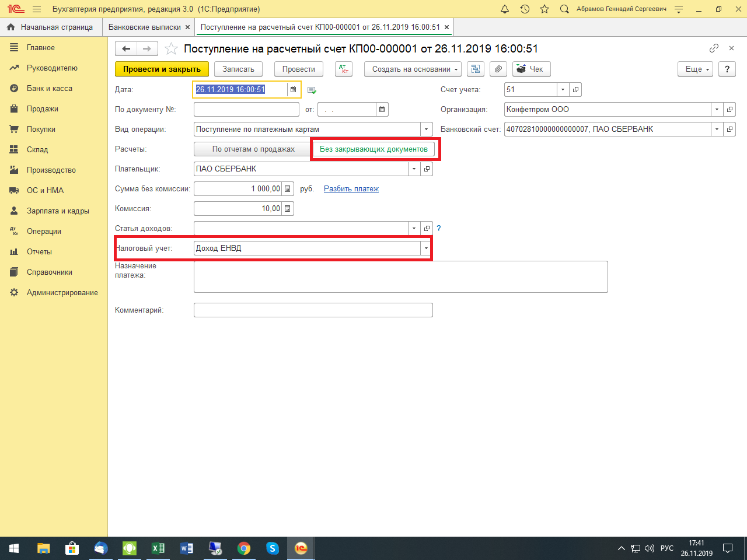Select 'Без закрывающих документов' option
Image resolution: width=747 pixels, height=560 pixels.
(373, 149)
